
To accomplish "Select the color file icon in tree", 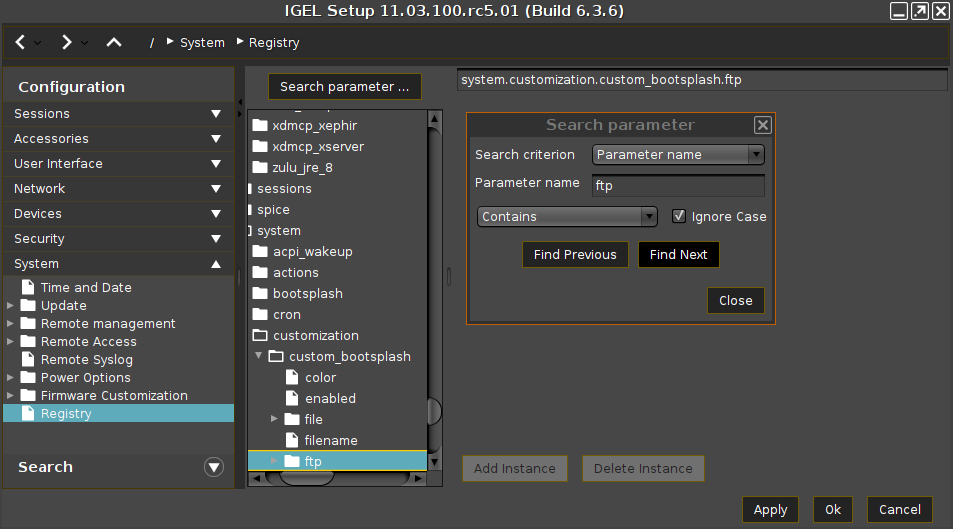I will coord(292,378).
